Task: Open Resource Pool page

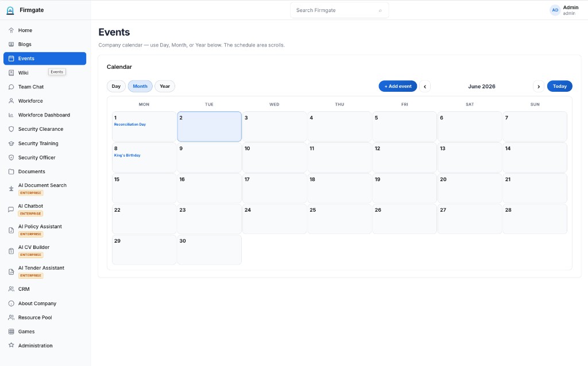Action: [45, 317]
